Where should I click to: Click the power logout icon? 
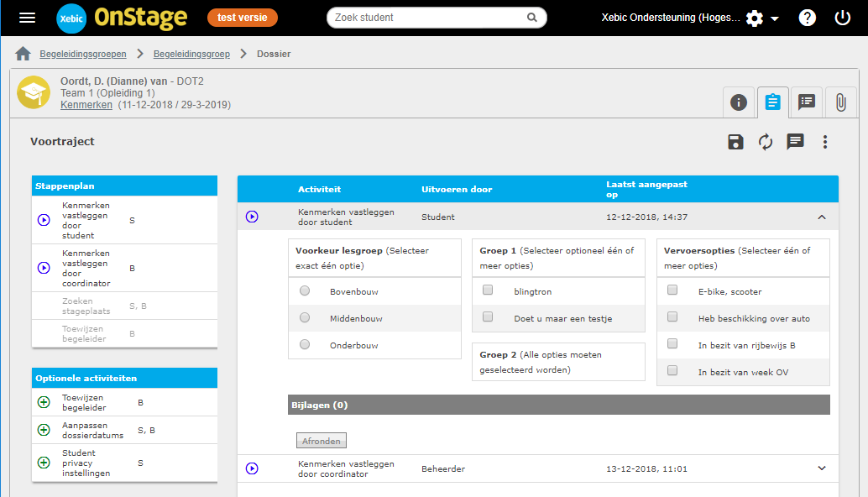[843, 18]
